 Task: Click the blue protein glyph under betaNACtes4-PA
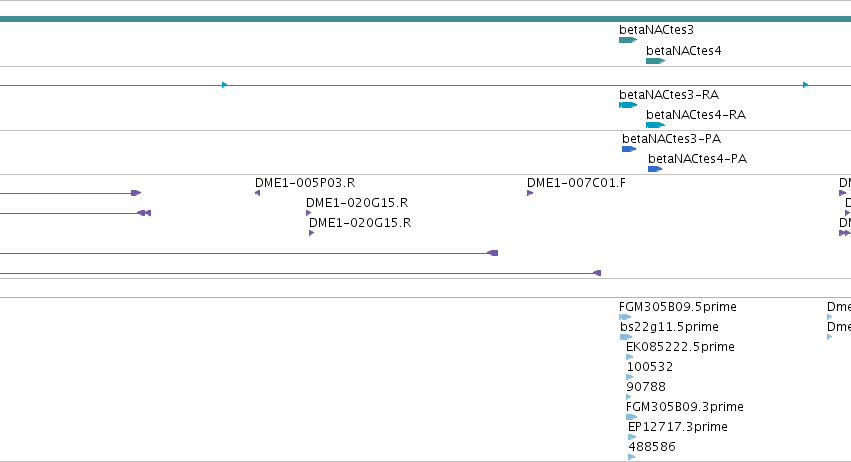(x=655, y=169)
